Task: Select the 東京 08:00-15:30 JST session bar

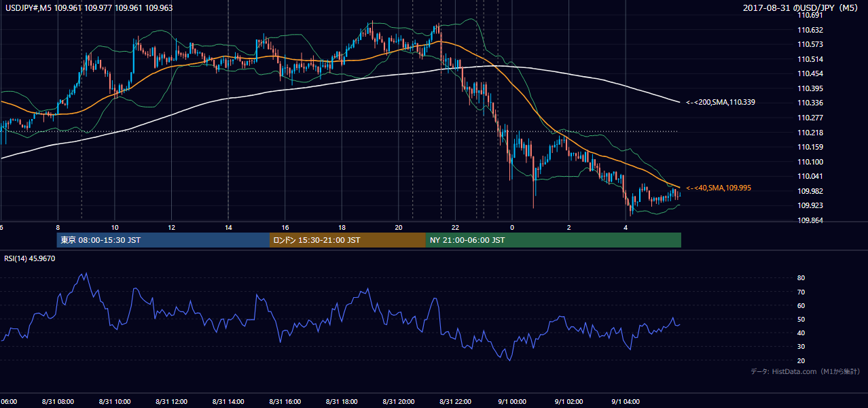Action: tap(164, 240)
